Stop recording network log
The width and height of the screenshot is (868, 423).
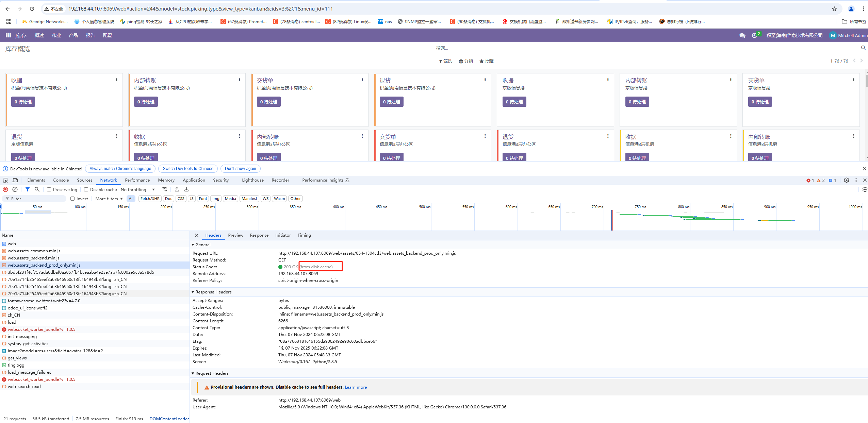coord(5,189)
